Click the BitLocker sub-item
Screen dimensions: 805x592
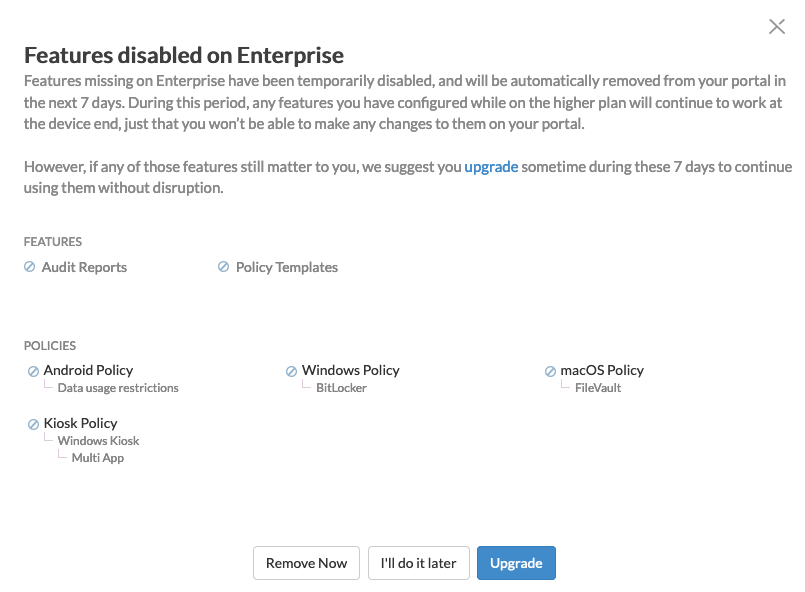tap(341, 388)
